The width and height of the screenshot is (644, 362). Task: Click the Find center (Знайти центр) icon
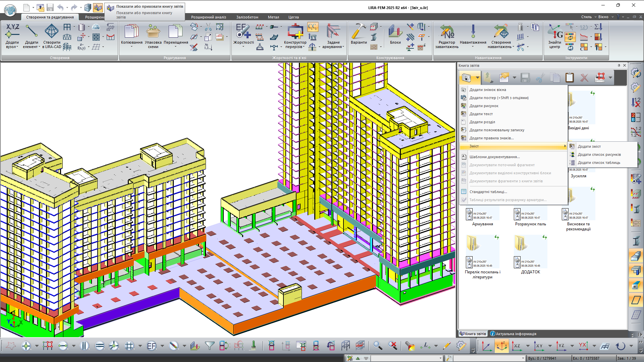(x=554, y=32)
